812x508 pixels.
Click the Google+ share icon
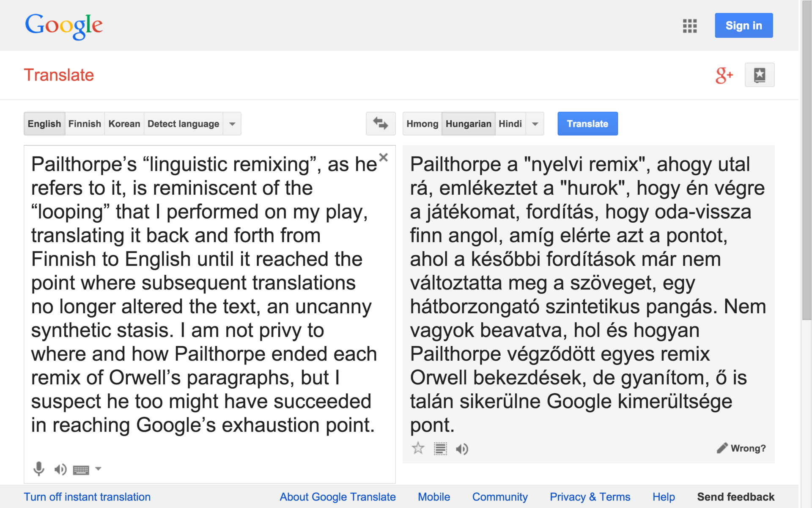[x=724, y=75]
